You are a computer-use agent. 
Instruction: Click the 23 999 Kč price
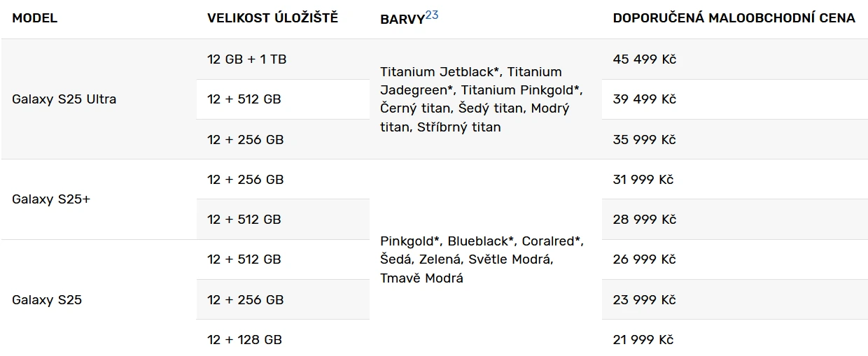coord(644,300)
